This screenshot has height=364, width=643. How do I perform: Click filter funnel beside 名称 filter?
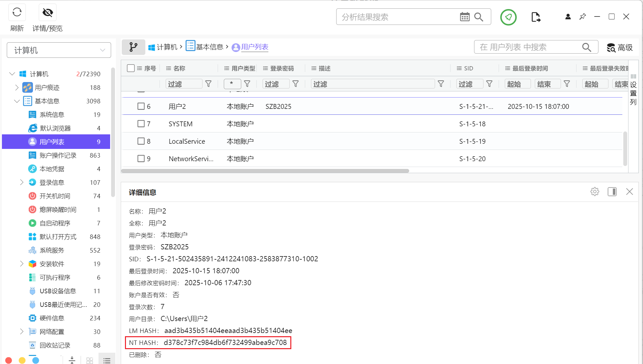click(x=208, y=84)
